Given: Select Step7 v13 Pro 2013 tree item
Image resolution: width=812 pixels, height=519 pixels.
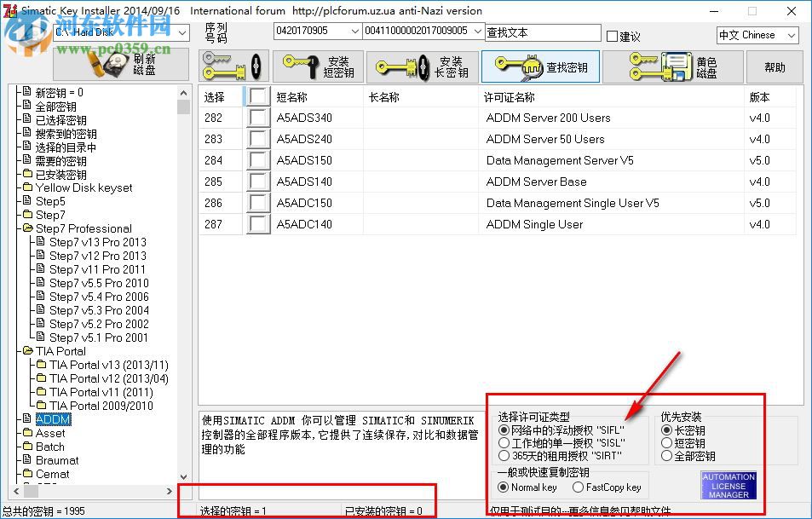Looking at the screenshot, I should pos(98,242).
